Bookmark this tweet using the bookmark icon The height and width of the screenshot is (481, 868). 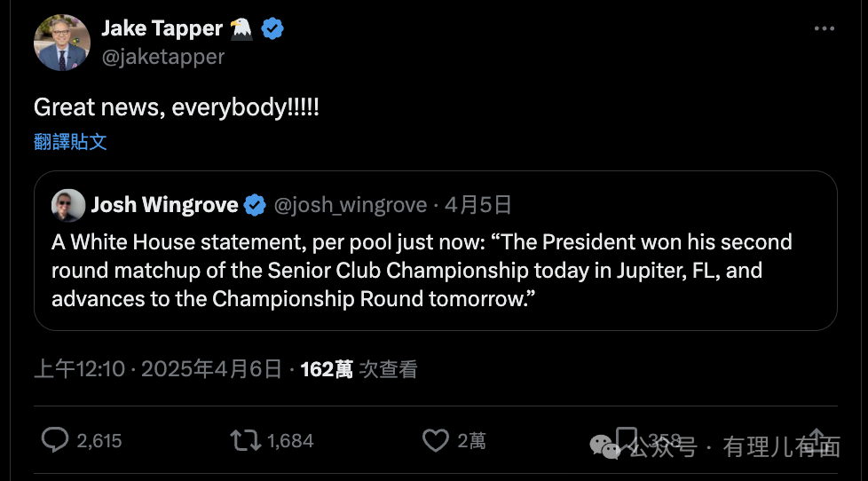(626, 438)
